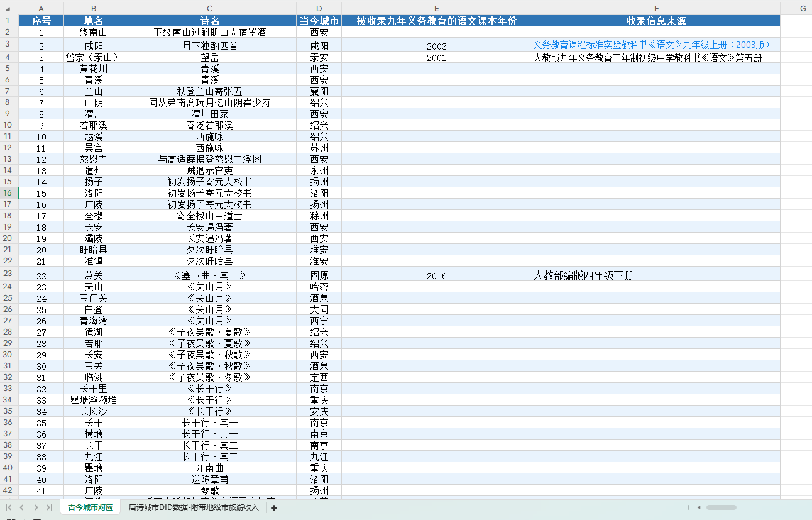Go to the next sheet arrow
The width and height of the screenshot is (812, 520).
36,507
